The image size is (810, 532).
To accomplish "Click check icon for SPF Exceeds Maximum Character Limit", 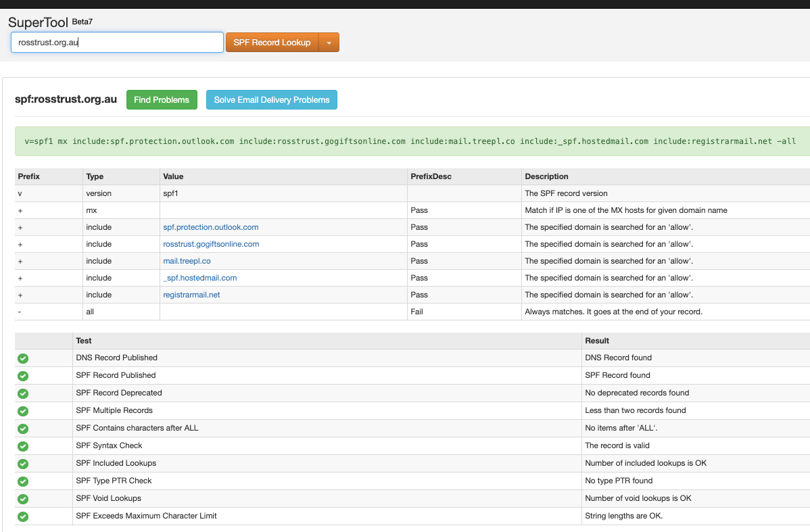I will 23,516.
